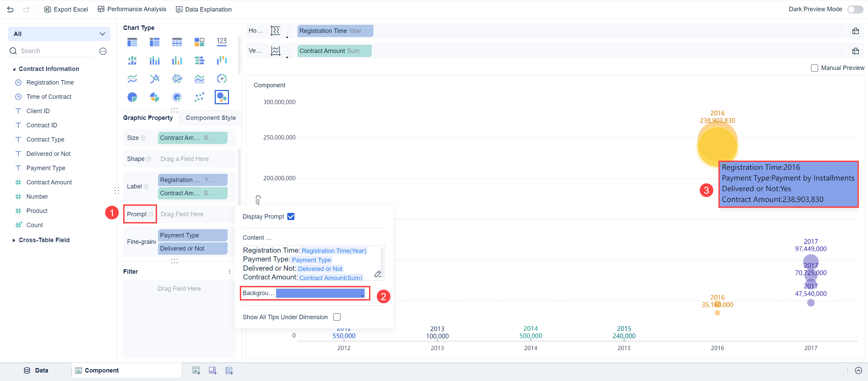Select the scatter plot chart type icon
This screenshot has width=868, height=381.
[199, 97]
